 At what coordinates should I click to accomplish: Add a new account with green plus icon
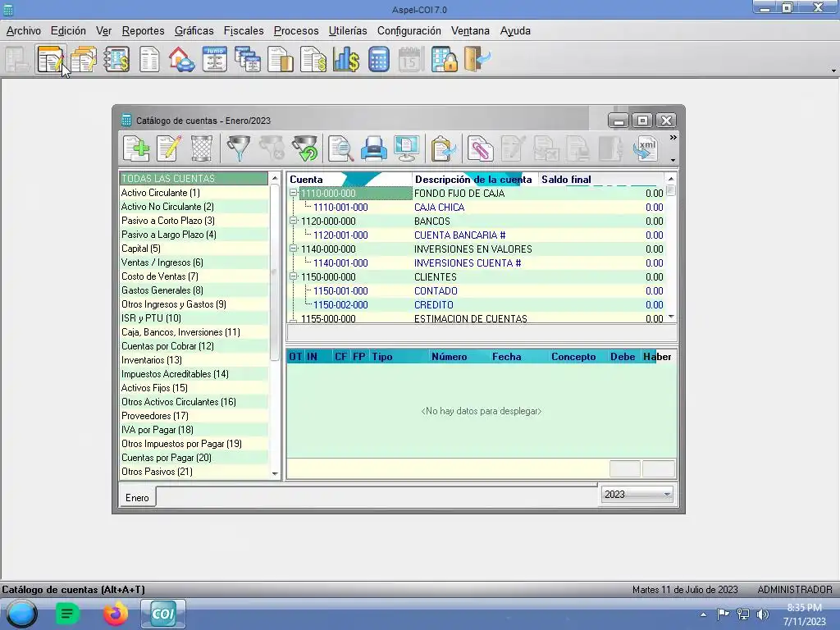tap(136, 148)
